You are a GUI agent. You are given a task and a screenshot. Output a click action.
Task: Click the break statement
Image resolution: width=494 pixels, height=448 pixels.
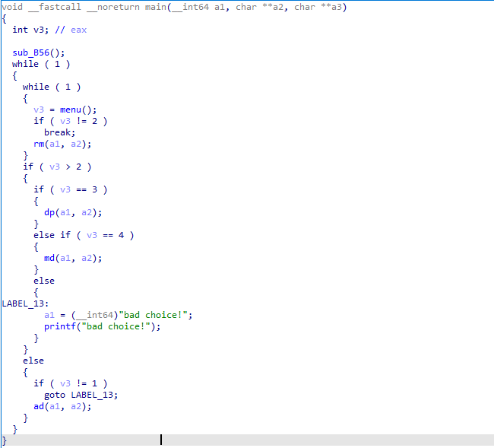pos(60,132)
